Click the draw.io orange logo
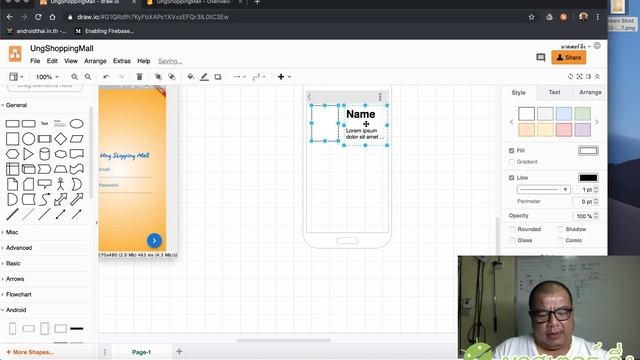Viewport: 640px width, 360px height. [x=15, y=54]
